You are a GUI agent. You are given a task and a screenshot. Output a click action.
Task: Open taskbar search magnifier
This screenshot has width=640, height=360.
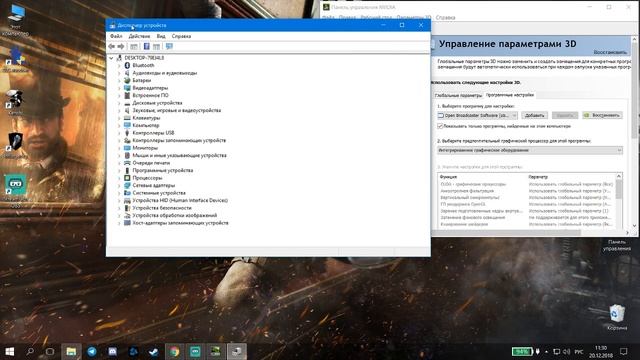pyautogui.click(x=30, y=351)
